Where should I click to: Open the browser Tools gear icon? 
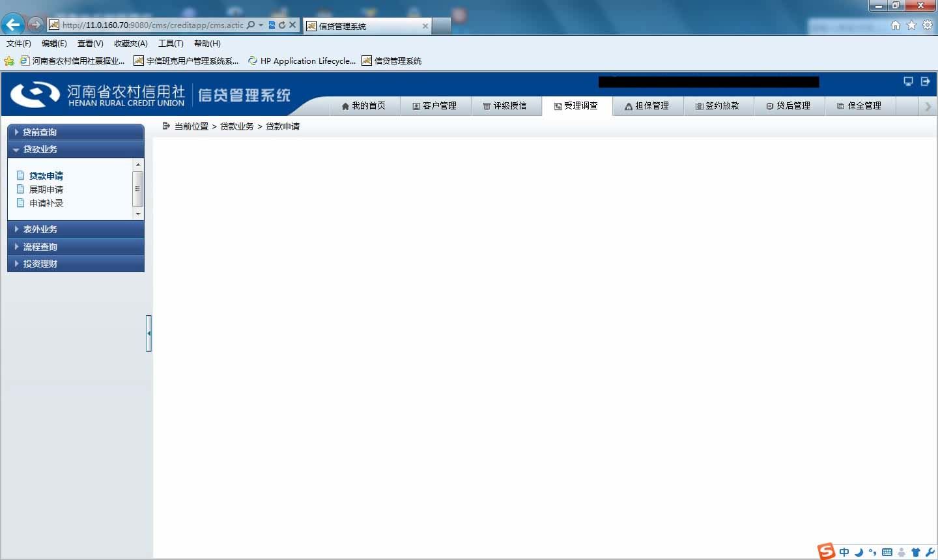(x=928, y=25)
